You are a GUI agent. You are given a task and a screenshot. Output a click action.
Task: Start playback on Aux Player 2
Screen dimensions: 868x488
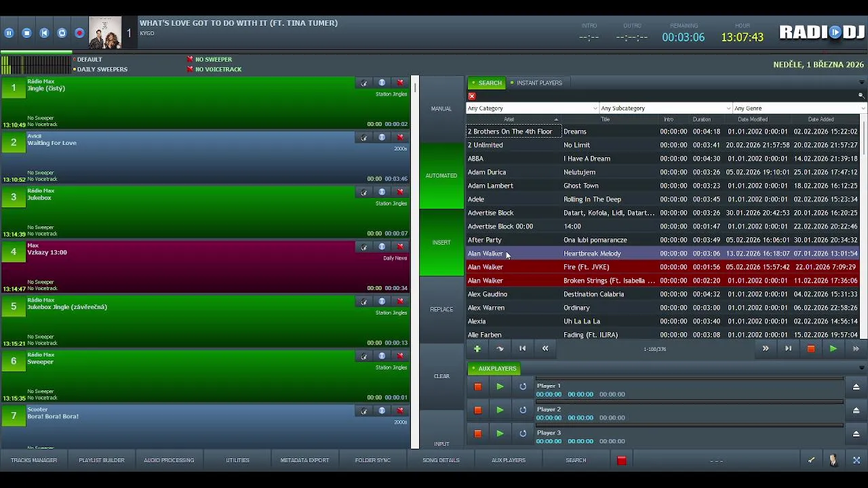click(x=500, y=410)
